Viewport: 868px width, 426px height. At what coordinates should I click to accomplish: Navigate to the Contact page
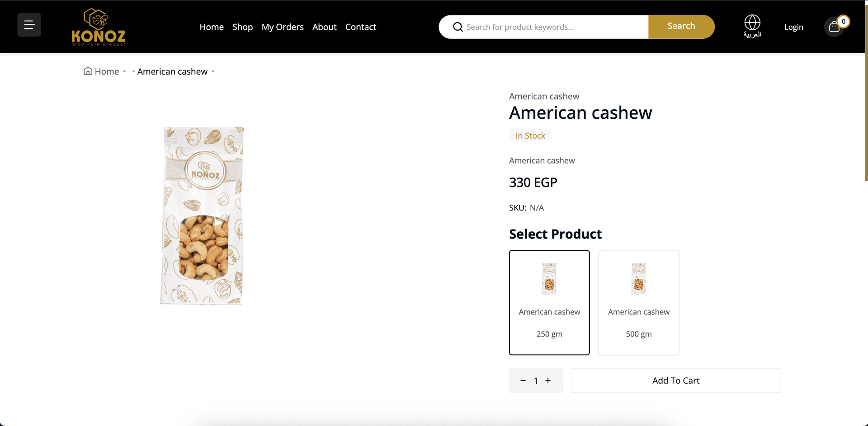(x=360, y=27)
